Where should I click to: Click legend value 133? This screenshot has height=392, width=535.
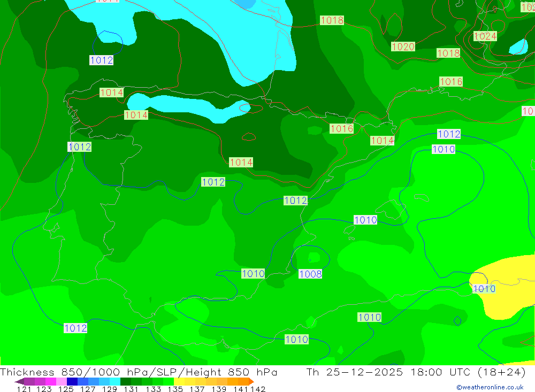tap(153, 389)
